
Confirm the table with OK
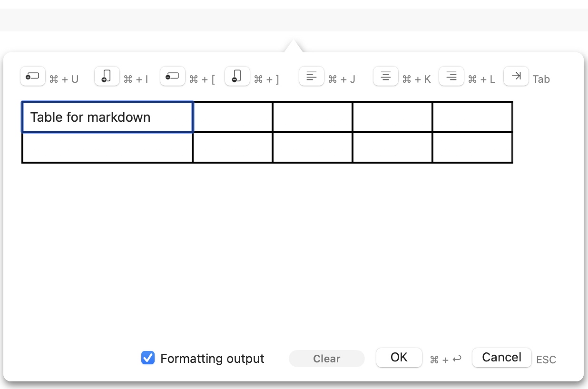pos(399,358)
